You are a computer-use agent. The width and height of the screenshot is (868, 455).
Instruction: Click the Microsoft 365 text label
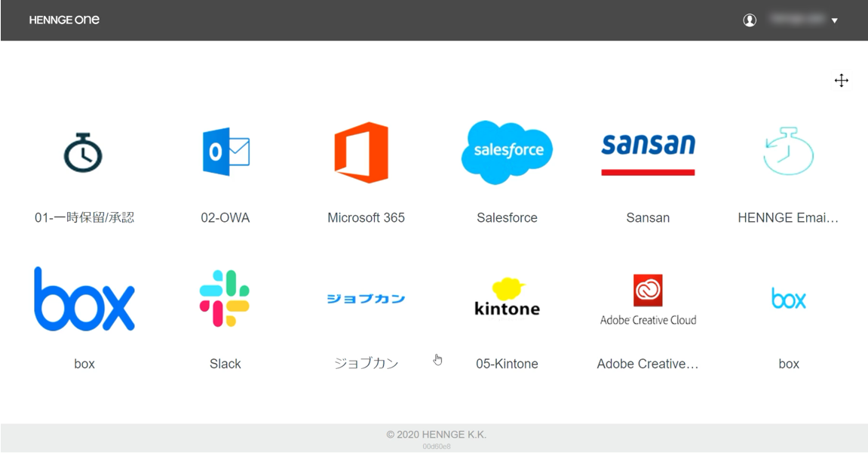tap(366, 218)
